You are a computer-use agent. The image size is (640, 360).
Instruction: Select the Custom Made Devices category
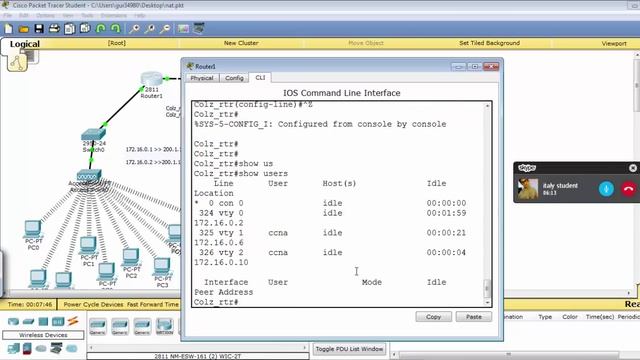56,348
